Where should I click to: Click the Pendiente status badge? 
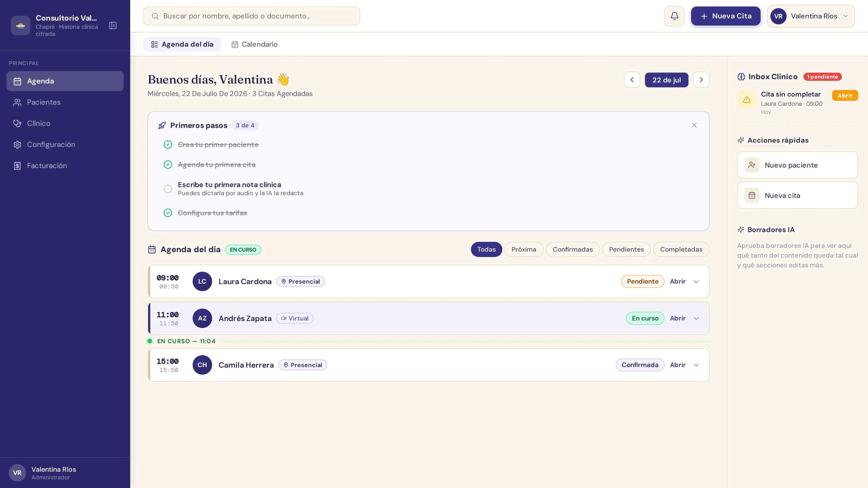[x=643, y=282]
